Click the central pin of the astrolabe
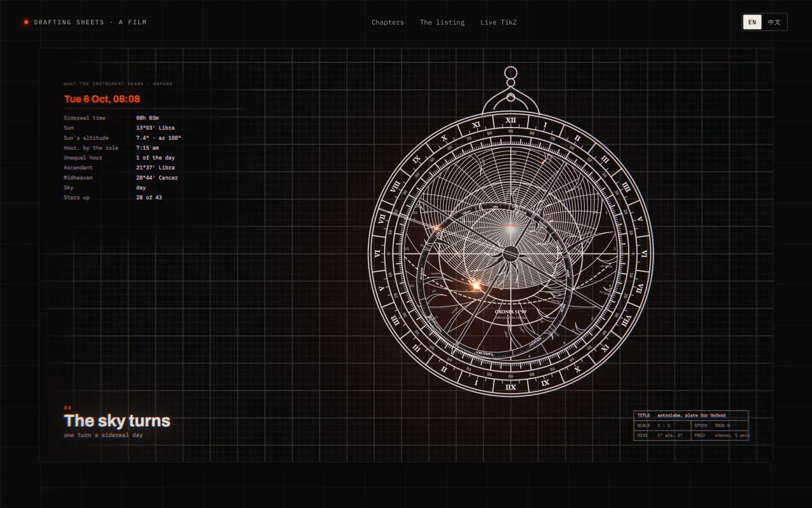 511,254
